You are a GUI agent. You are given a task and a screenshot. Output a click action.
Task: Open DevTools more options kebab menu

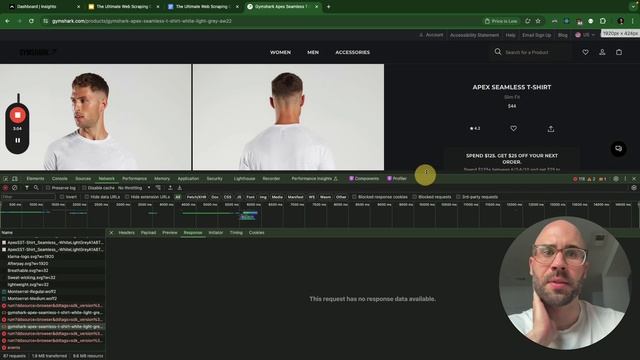point(625,179)
